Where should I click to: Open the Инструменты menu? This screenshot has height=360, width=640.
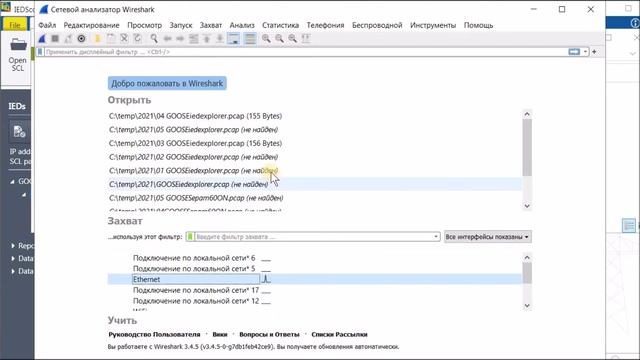tap(433, 25)
